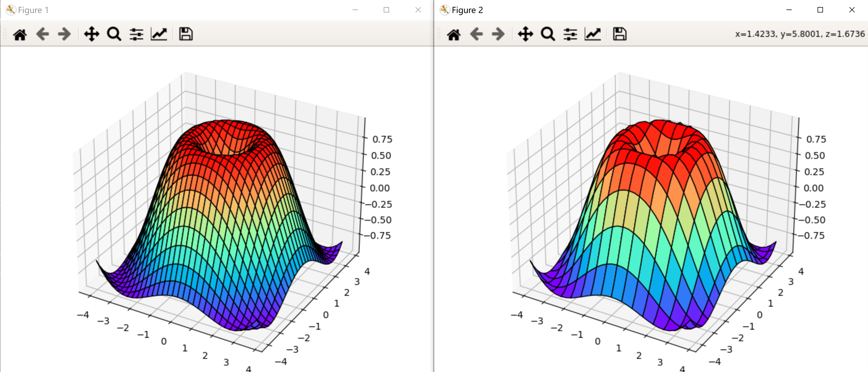Image resolution: width=868 pixels, height=372 pixels.
Task: Toggle Zoom-to-rectangle magnifier in Figure 1
Action: pyautogui.click(x=114, y=34)
